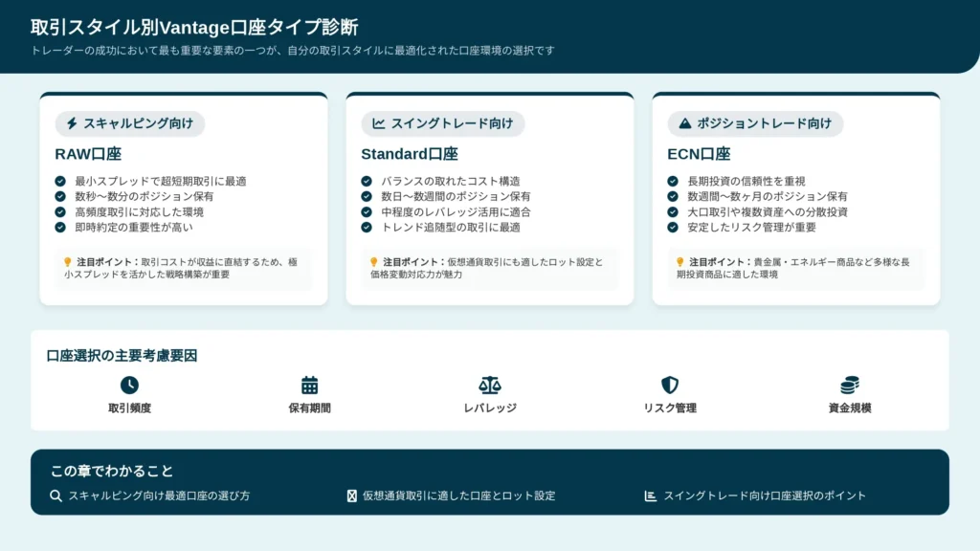Click the text スキャルピング向け最適口座の選び方

pyautogui.click(x=160, y=496)
